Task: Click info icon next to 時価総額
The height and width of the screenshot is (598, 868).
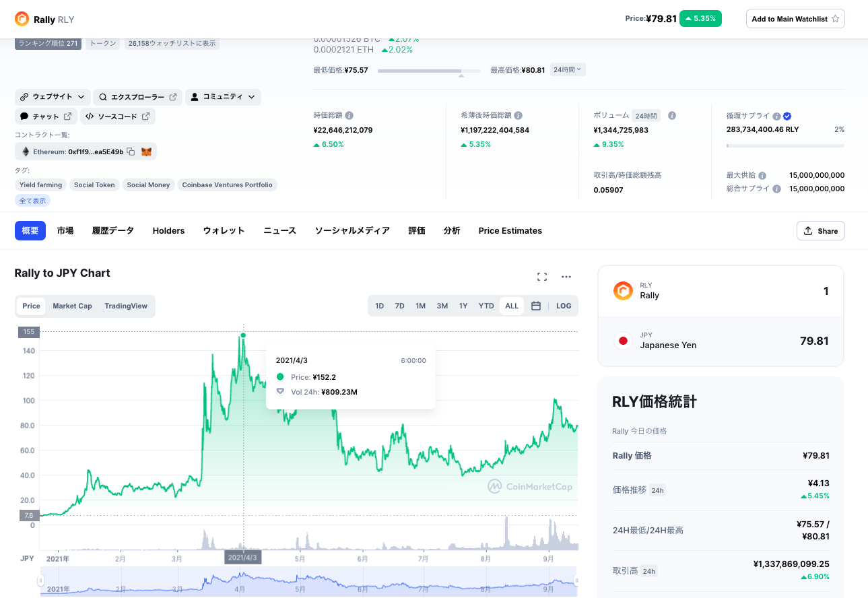Action: click(349, 116)
